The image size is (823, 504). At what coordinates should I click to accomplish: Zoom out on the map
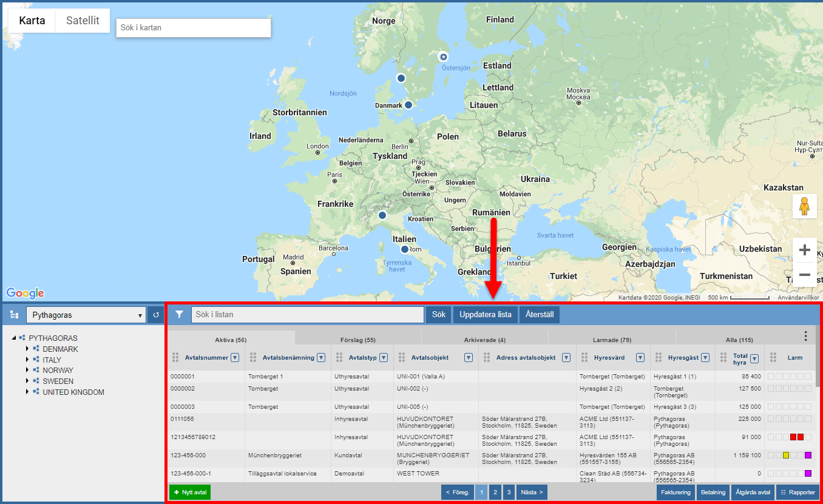point(804,275)
